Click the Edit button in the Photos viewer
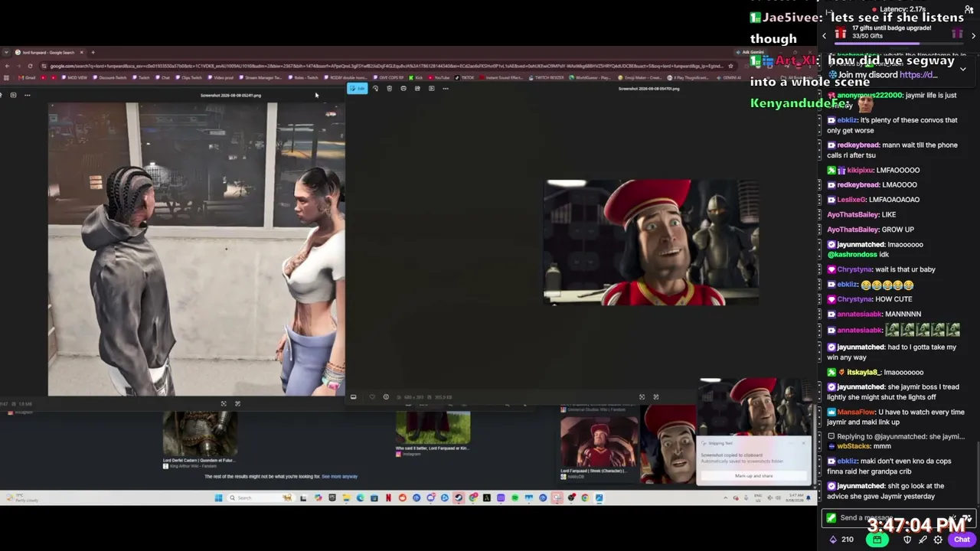 358,89
